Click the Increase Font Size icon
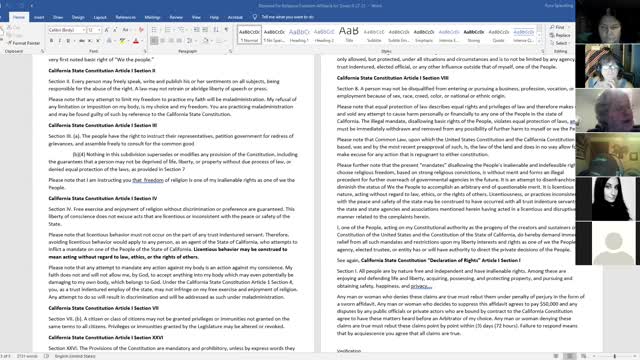640x360 pixels. point(107,30)
